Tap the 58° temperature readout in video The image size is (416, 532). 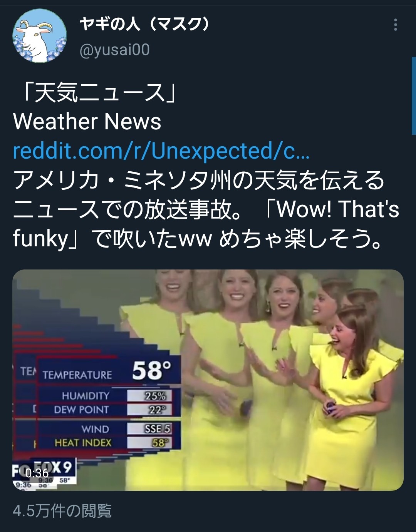[152, 370]
